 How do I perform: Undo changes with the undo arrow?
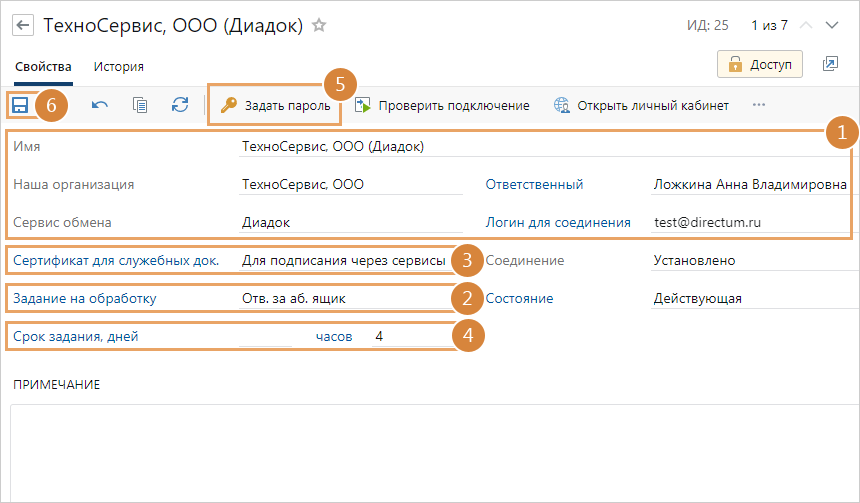100,105
